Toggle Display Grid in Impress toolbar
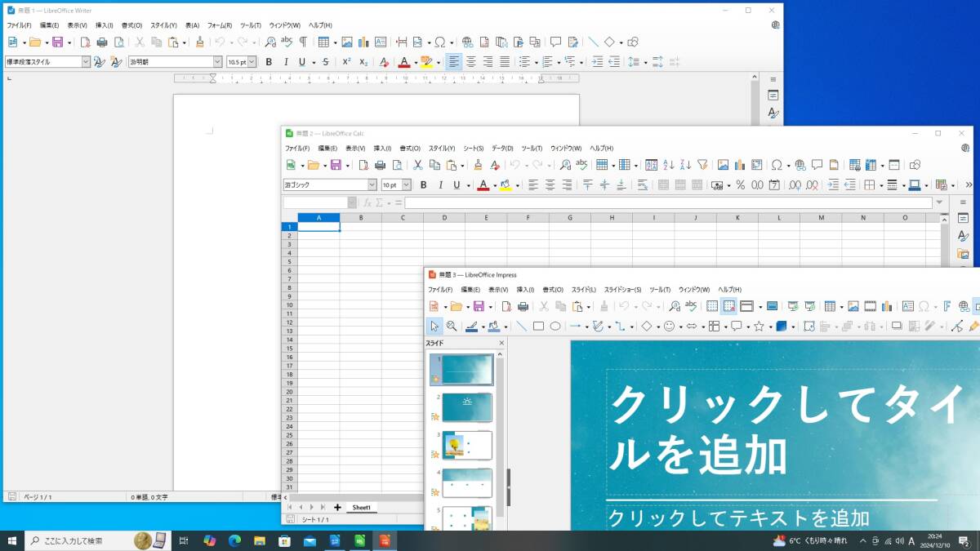Image resolution: width=980 pixels, height=551 pixels. coord(712,307)
